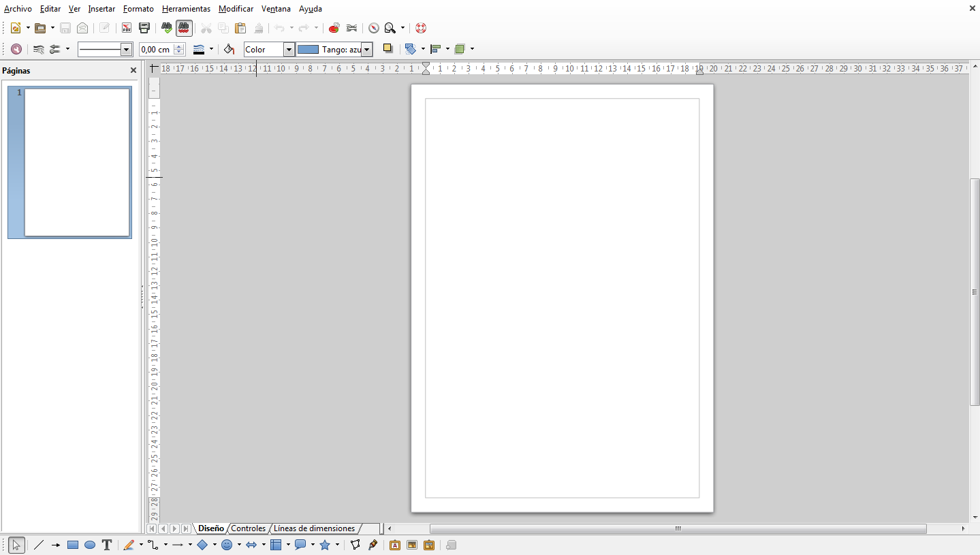Export the document as PDF

coord(127,28)
